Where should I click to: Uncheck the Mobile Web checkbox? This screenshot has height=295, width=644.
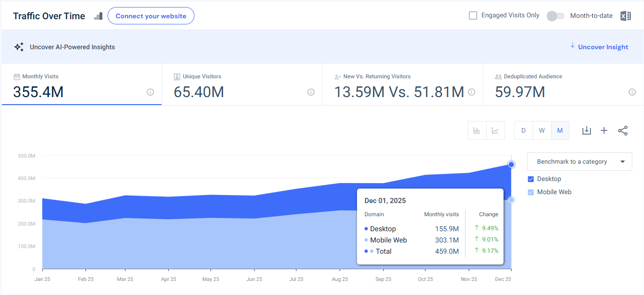[x=530, y=192]
